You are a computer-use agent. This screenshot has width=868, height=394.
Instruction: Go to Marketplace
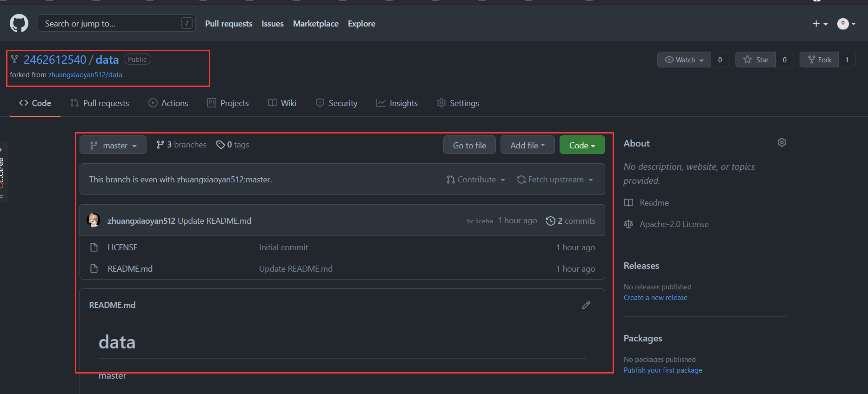tap(316, 24)
